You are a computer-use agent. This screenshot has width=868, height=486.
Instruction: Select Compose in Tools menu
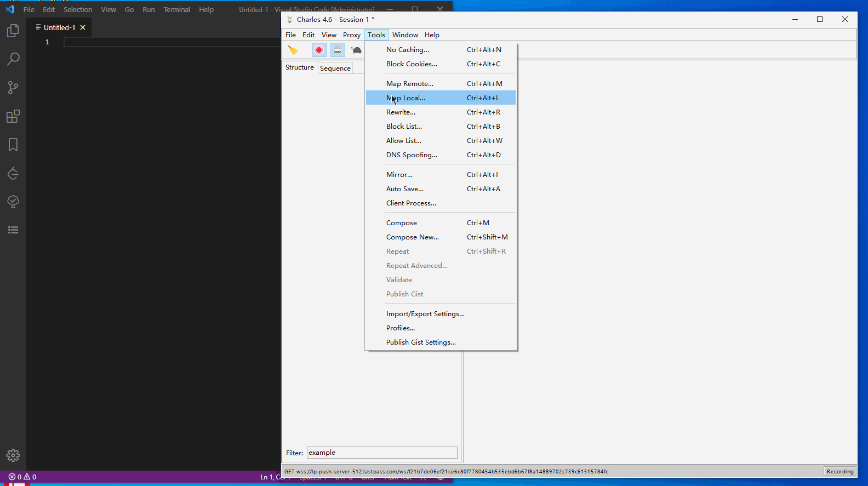pos(441,223)
